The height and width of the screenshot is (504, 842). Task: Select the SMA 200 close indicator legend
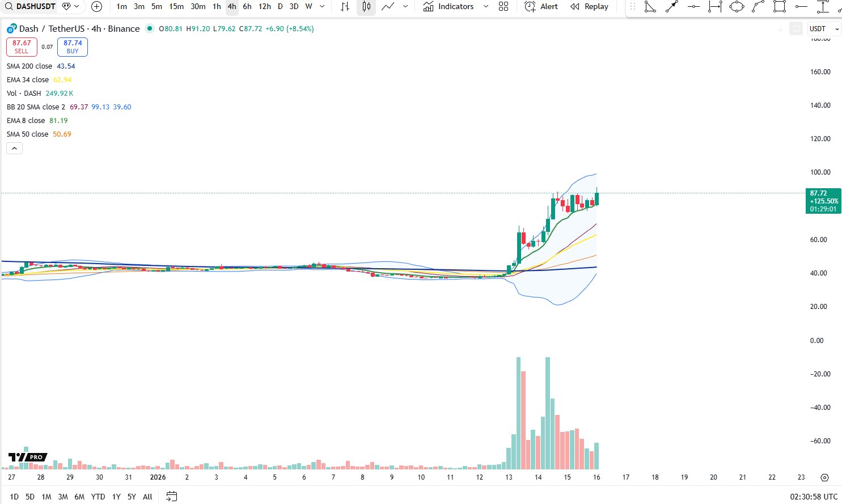41,66
